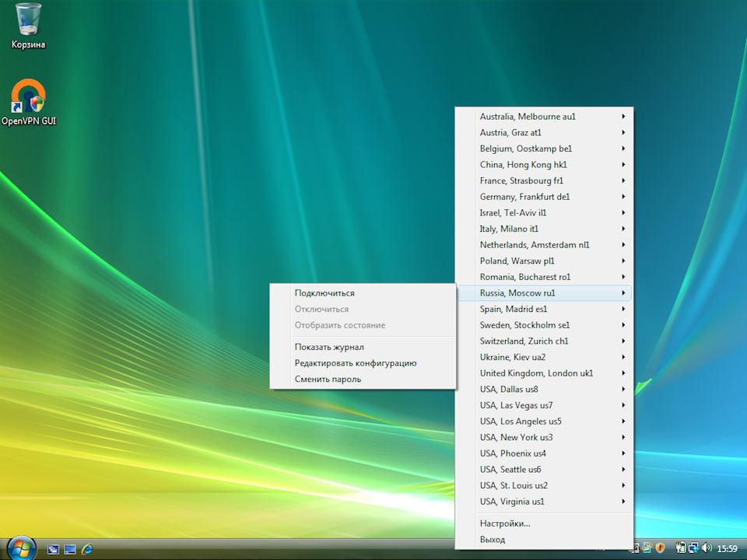Viewport: 747px width, 560px height.
Task: Expand the China, Hong Kong hk1 submenu arrow
Action: click(623, 164)
